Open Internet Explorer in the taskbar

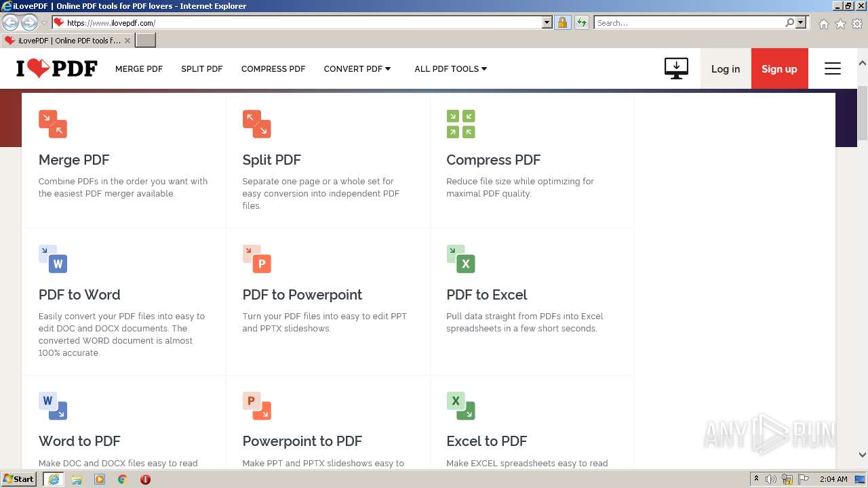pyautogui.click(x=54, y=479)
